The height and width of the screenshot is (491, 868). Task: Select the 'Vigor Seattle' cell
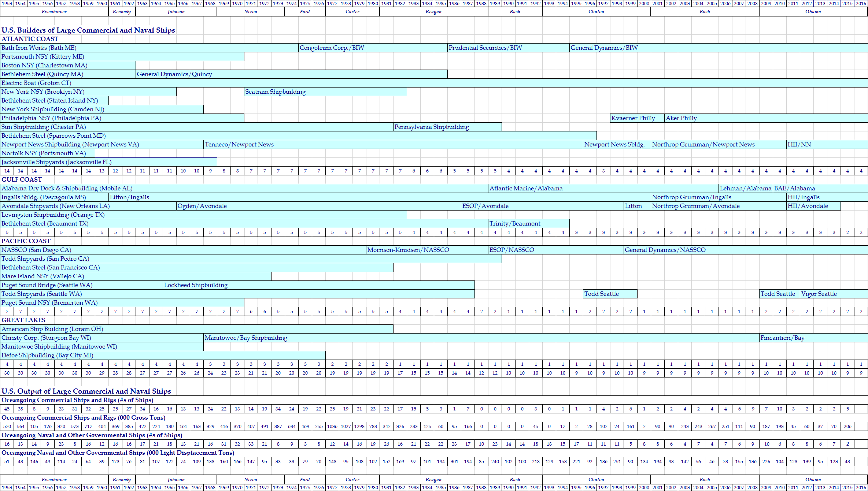[834, 294]
